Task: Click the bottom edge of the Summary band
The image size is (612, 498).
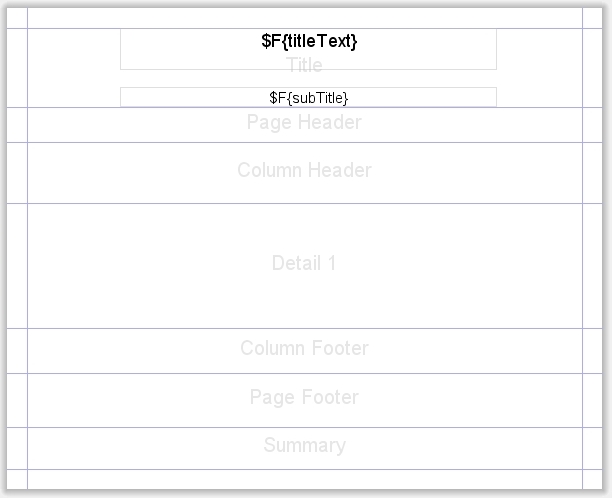Action: coord(304,469)
